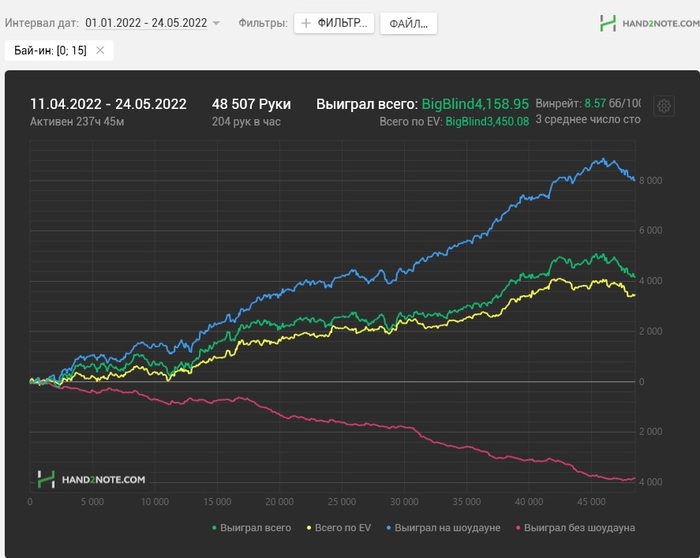Click the Интервал дат label

coord(42,23)
